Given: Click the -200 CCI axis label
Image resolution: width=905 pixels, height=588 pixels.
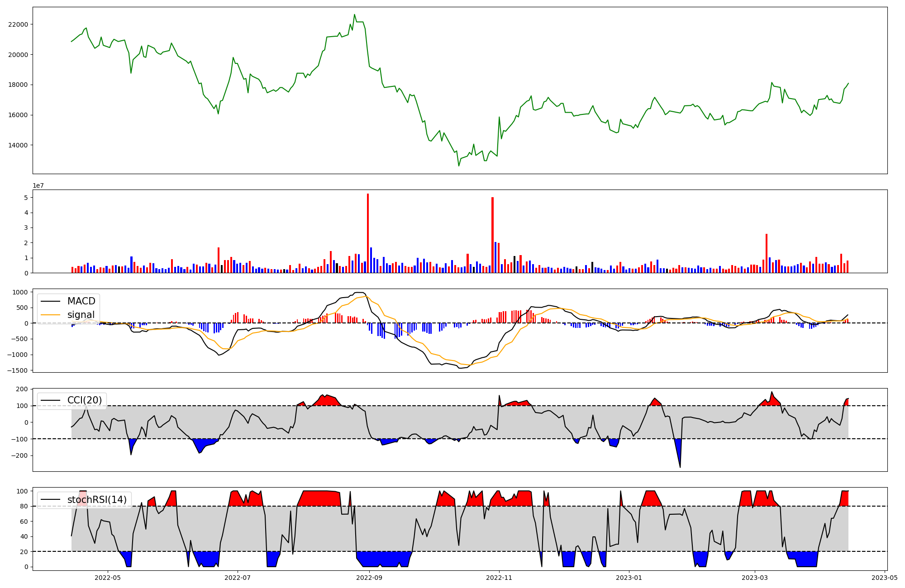Looking at the screenshot, I should tap(20, 455).
